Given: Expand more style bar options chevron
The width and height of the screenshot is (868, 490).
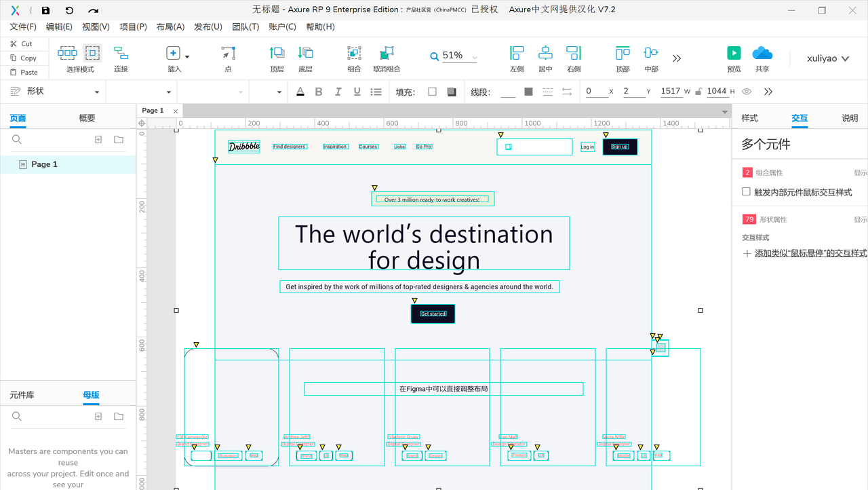Looking at the screenshot, I should [x=768, y=92].
